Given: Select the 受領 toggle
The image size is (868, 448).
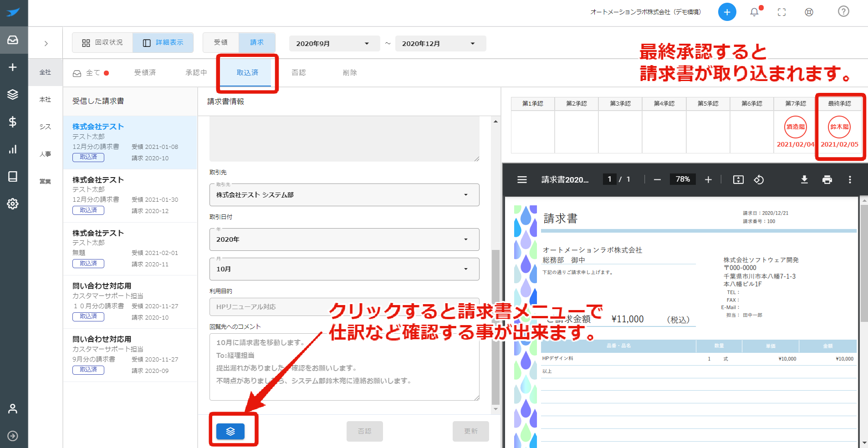Looking at the screenshot, I should (221, 42).
